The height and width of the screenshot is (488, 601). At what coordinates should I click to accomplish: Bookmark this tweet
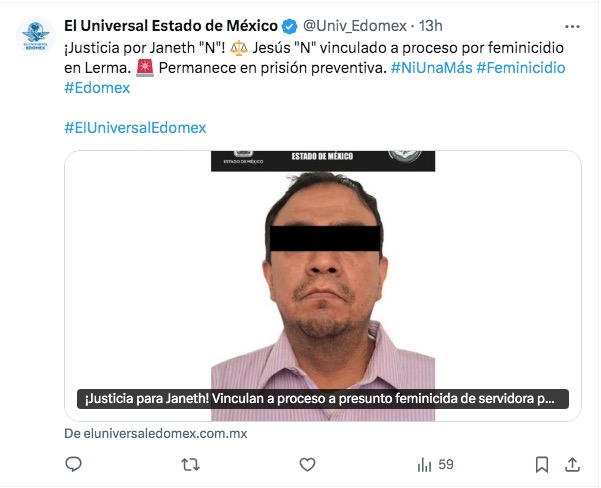pyautogui.click(x=542, y=465)
